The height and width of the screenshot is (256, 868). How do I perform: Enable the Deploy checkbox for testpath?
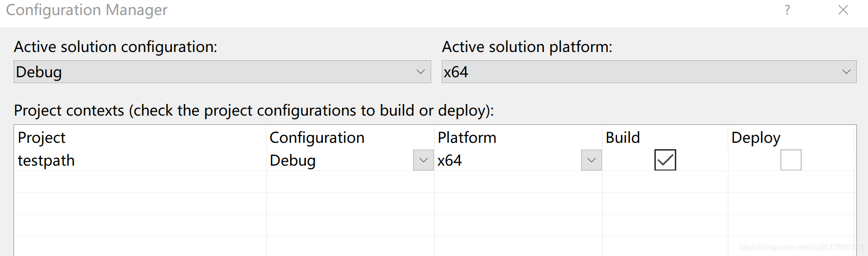pyautogui.click(x=790, y=160)
